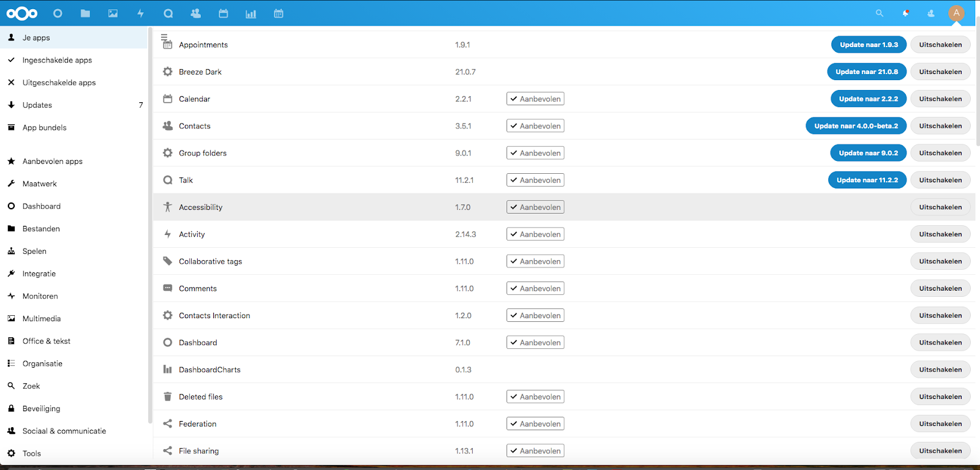Open the Nextcloud logo home link

pos(22,13)
